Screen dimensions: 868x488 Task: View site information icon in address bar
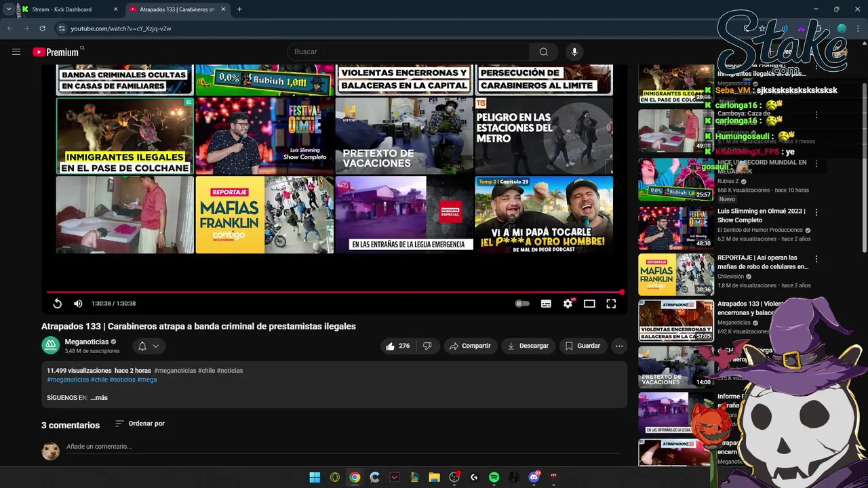pyautogui.click(x=61, y=28)
